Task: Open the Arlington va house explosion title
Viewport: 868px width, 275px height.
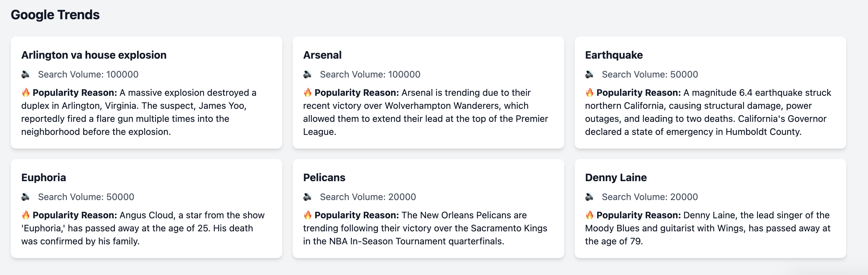Action: pos(94,55)
